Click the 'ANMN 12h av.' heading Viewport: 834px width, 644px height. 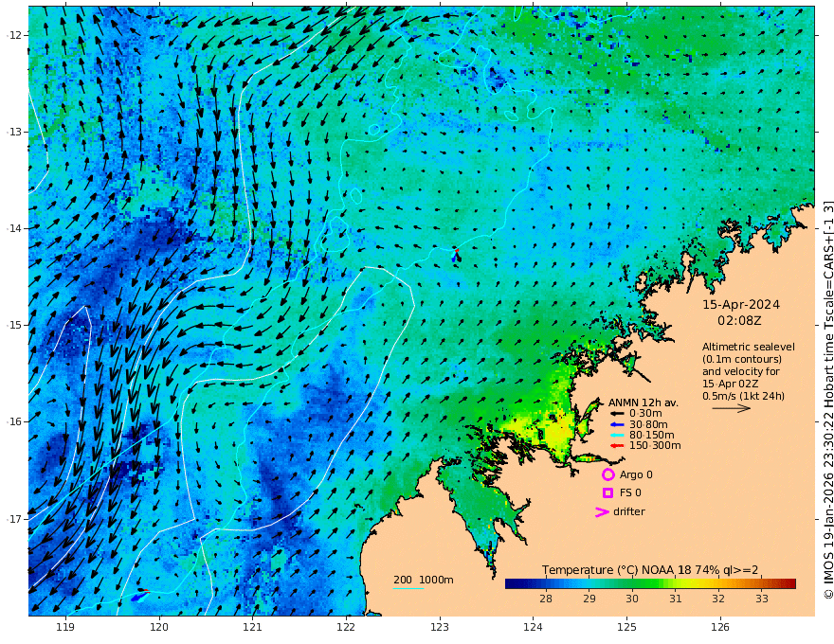point(644,402)
